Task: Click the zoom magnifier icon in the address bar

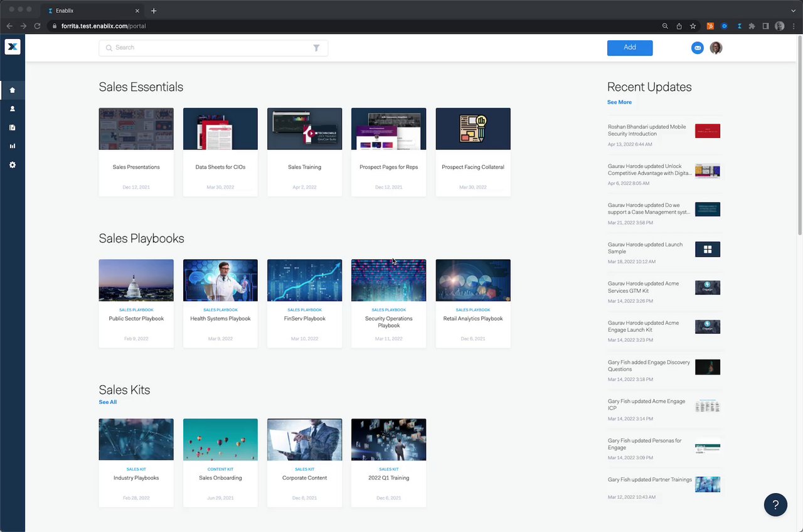Action: 665,26
